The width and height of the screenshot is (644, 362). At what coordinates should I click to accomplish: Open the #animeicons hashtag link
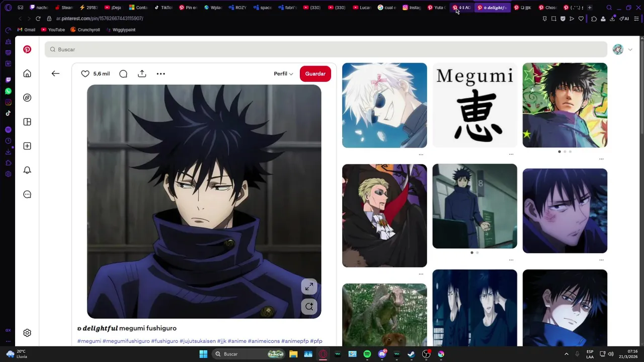pyautogui.click(x=264, y=341)
